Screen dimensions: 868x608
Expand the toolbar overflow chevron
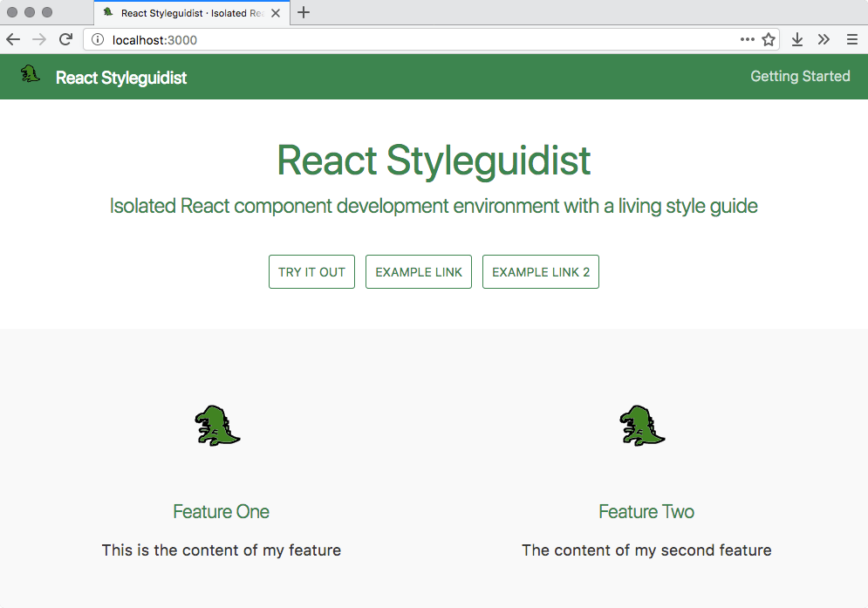(x=824, y=39)
